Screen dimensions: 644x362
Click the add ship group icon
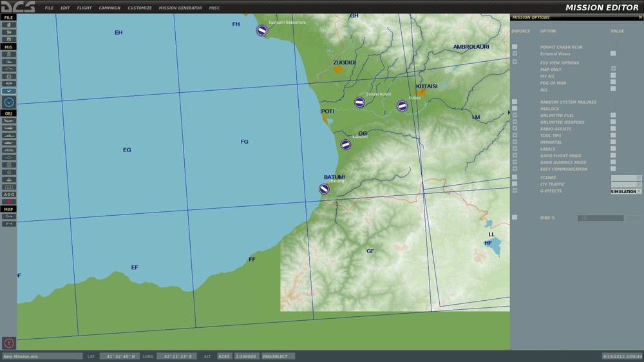(9, 136)
